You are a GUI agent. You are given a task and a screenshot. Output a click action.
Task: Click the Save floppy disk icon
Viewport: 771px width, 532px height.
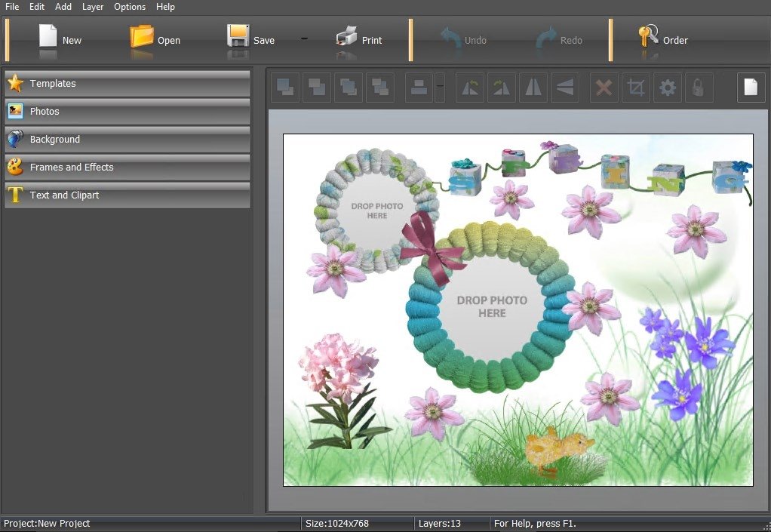(x=238, y=36)
